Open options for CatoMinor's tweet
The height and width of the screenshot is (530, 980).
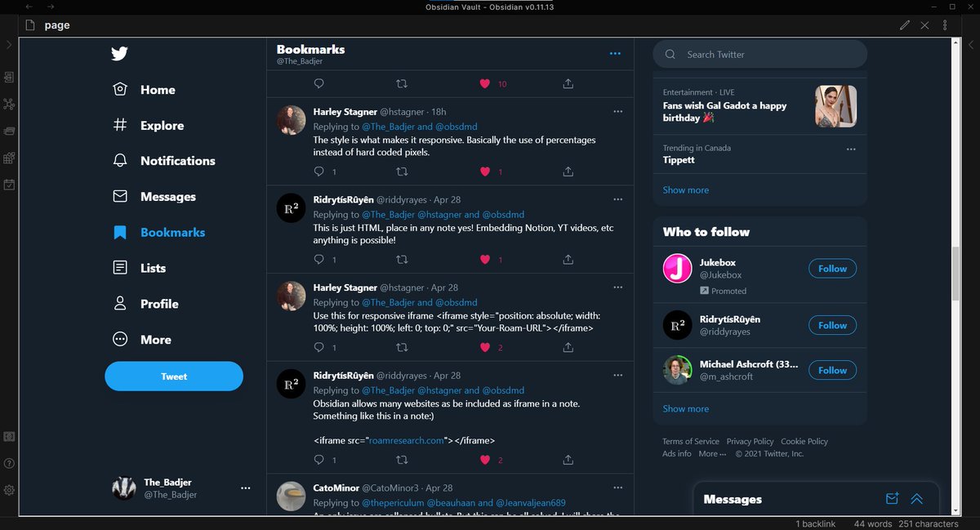[x=617, y=488]
